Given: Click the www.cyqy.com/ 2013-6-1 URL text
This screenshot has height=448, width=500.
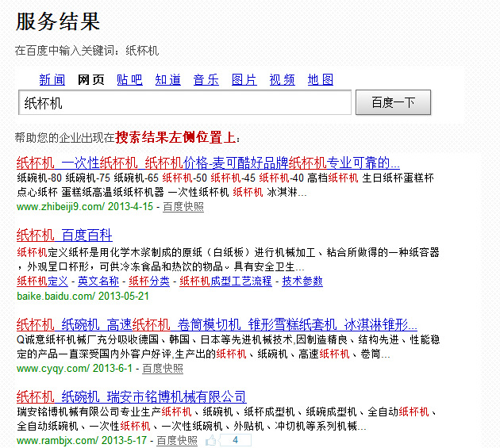Looking at the screenshot, I should pyautogui.click(x=75, y=369).
